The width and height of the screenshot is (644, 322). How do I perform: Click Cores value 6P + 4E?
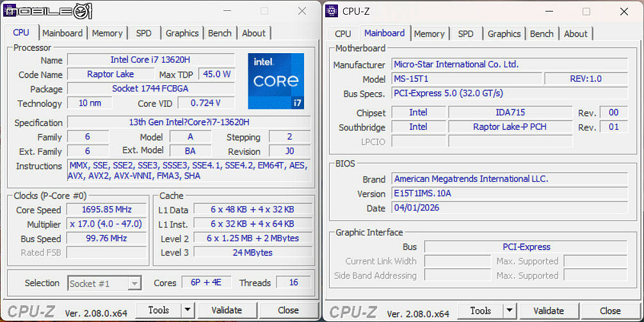[x=207, y=282]
